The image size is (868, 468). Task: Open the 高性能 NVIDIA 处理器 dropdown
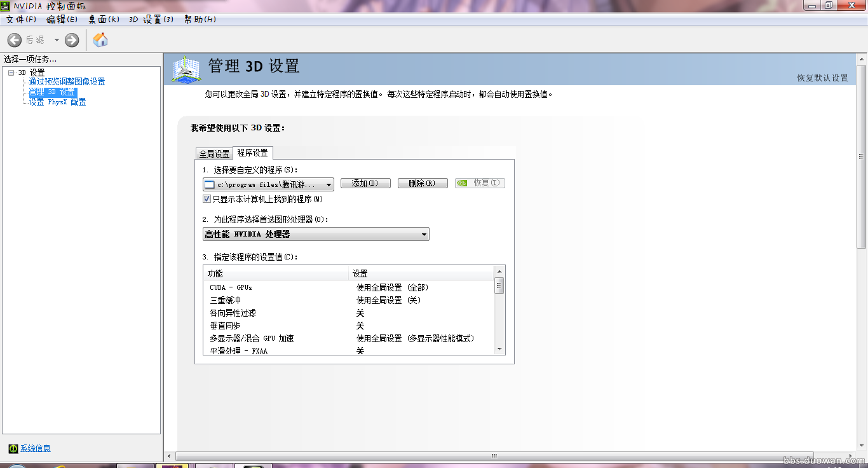coord(316,234)
